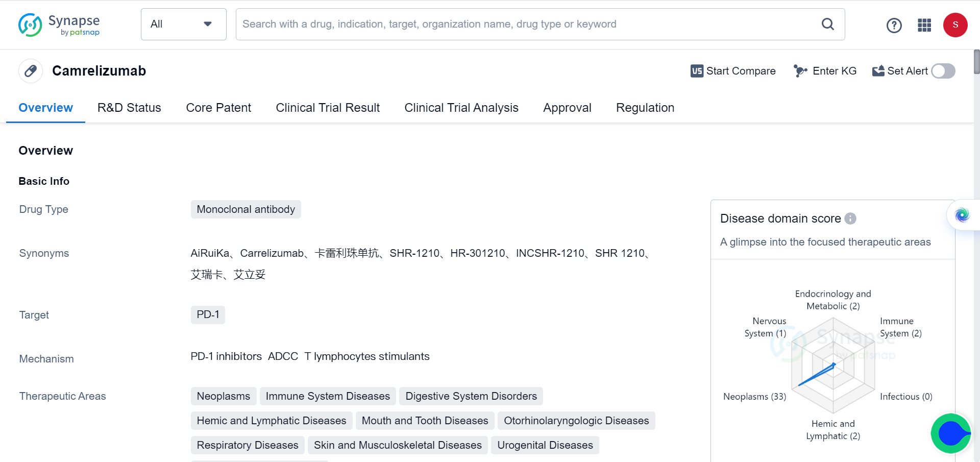Select the Core Patent tab
The image size is (980, 462).
[218, 108]
